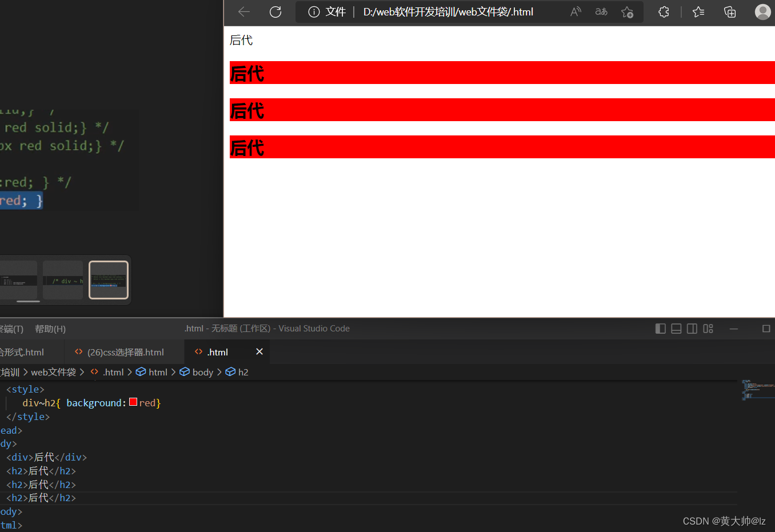Open browser extensions menu
775x532 pixels.
(x=664, y=12)
